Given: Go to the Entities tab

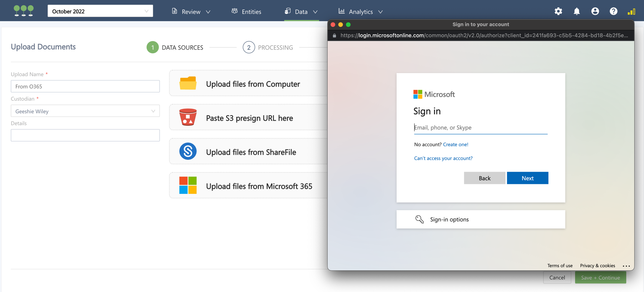Looking at the screenshot, I should click(x=247, y=11).
